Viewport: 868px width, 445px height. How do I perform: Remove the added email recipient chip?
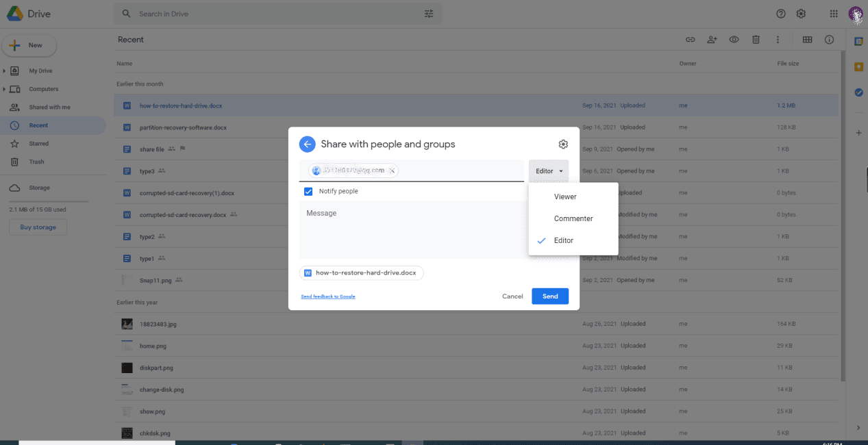(x=393, y=171)
